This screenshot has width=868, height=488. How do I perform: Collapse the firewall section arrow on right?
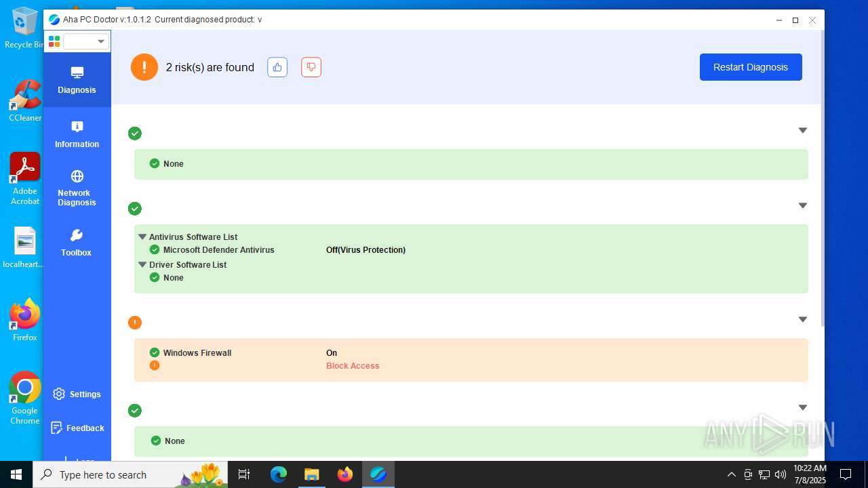(803, 319)
